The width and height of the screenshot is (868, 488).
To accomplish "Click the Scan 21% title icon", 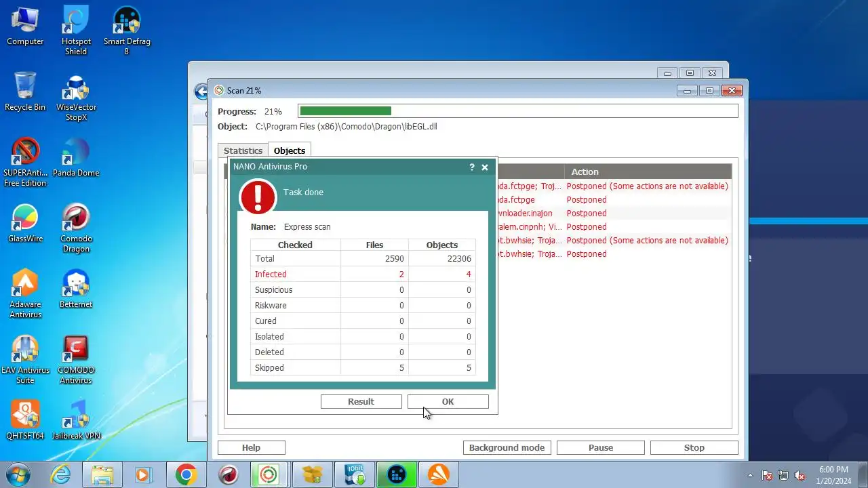I will tap(218, 90).
